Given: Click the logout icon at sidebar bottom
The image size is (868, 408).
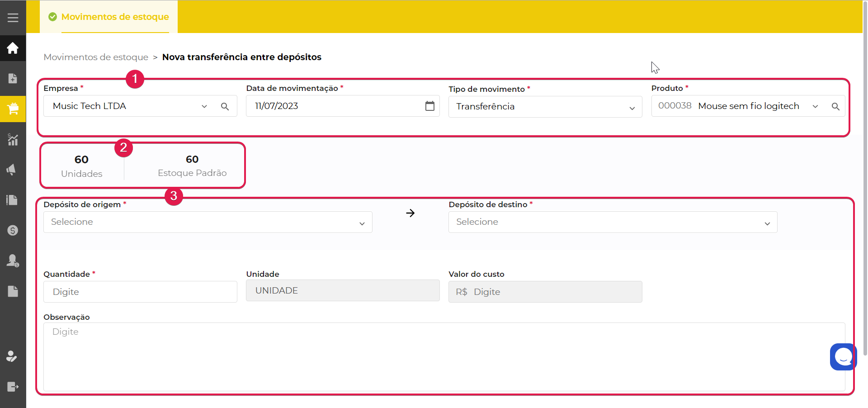Looking at the screenshot, I should click(x=13, y=387).
